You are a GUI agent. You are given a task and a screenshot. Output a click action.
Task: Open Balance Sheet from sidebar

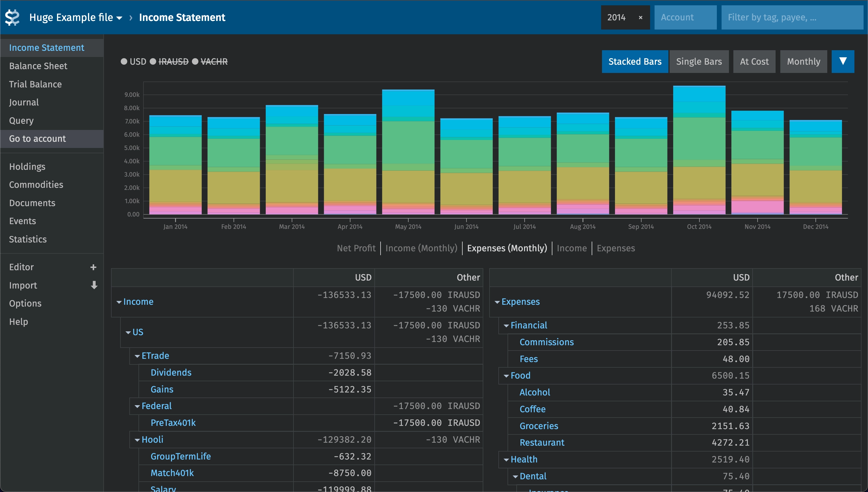pyautogui.click(x=38, y=66)
